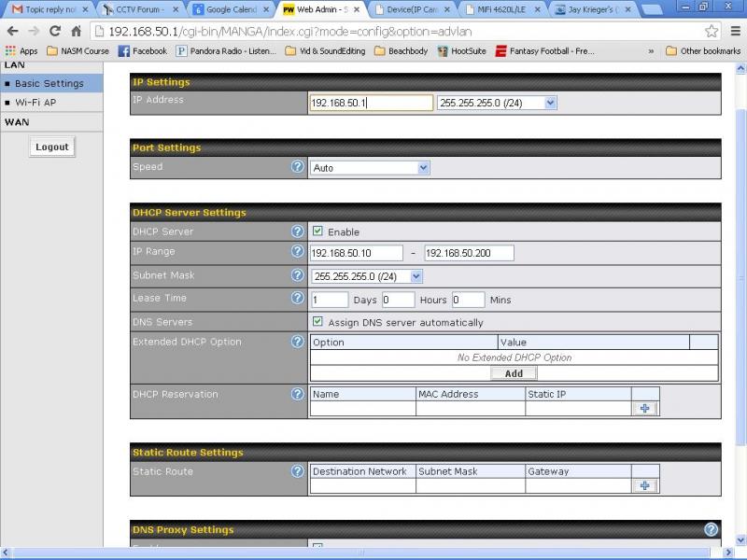Screen dimensions: 747x560
Task: Open HootSuite bookmark
Action: (461, 51)
